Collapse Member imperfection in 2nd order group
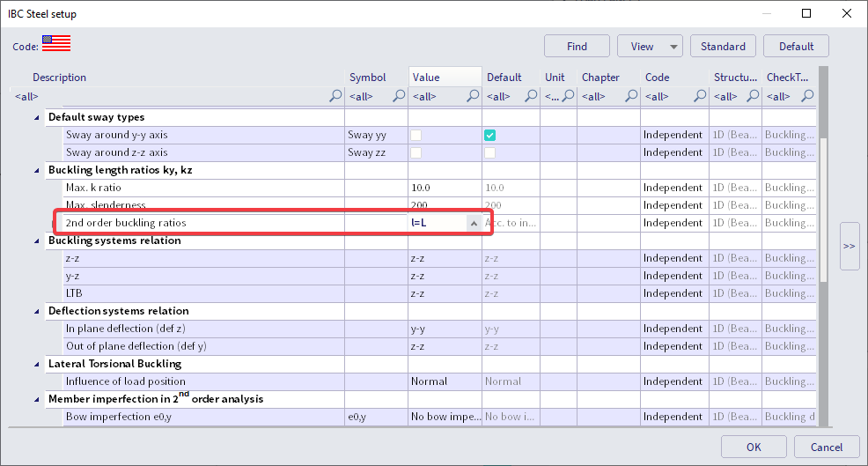Viewport: 868px width, 466px height. pyautogui.click(x=37, y=400)
